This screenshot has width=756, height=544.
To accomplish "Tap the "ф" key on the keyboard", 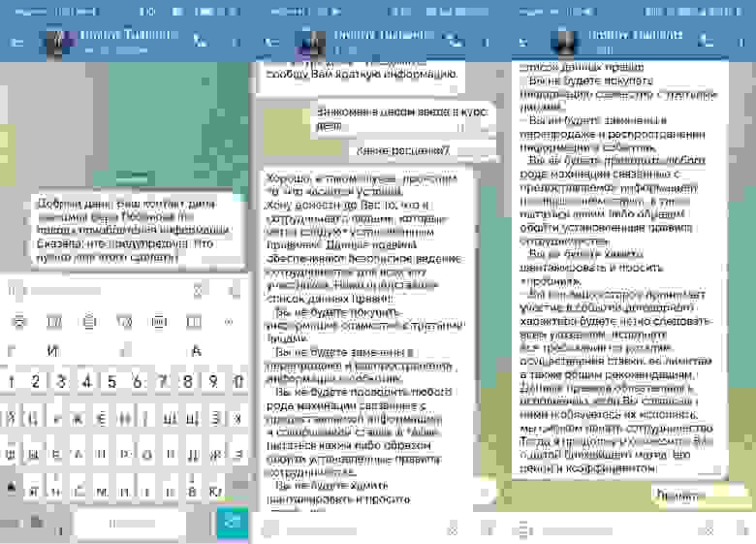I will pos(11,454).
